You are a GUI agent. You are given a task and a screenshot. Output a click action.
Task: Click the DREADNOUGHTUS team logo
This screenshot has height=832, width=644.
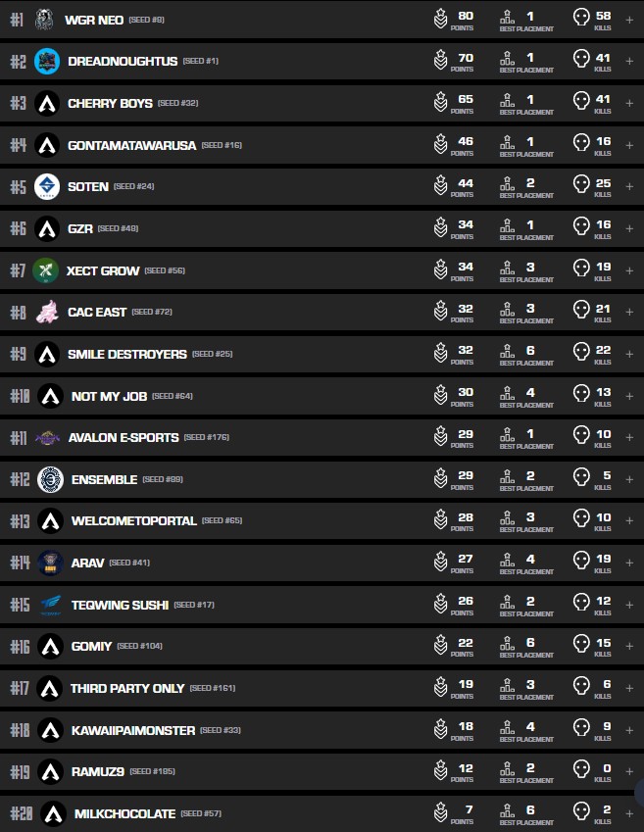tap(46, 61)
